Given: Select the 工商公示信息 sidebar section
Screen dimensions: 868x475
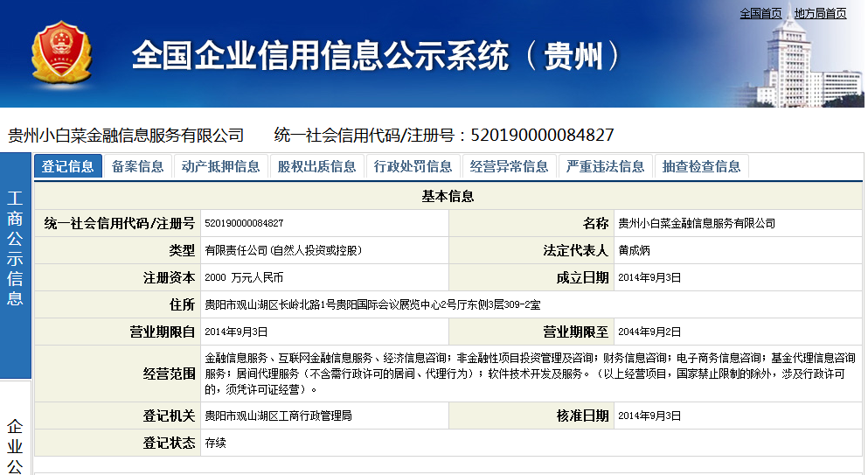Looking at the screenshot, I should coord(16,265).
